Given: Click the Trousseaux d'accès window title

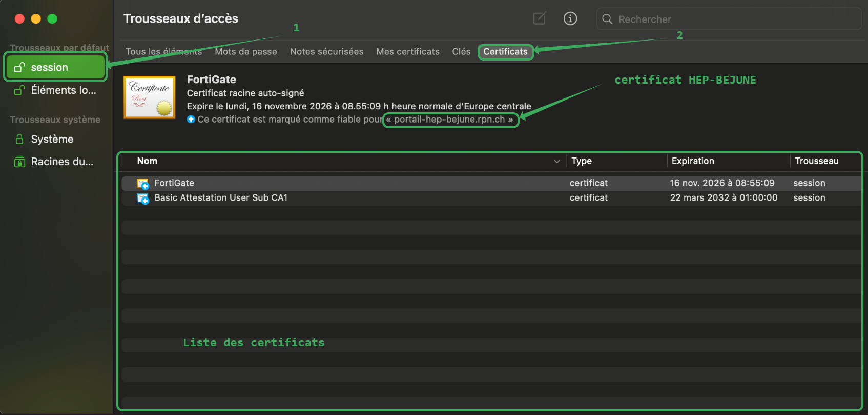Looking at the screenshot, I should click(x=181, y=18).
